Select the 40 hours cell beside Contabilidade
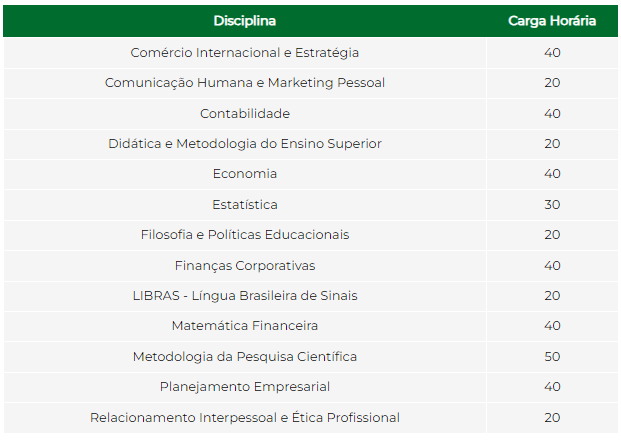 pos(552,114)
